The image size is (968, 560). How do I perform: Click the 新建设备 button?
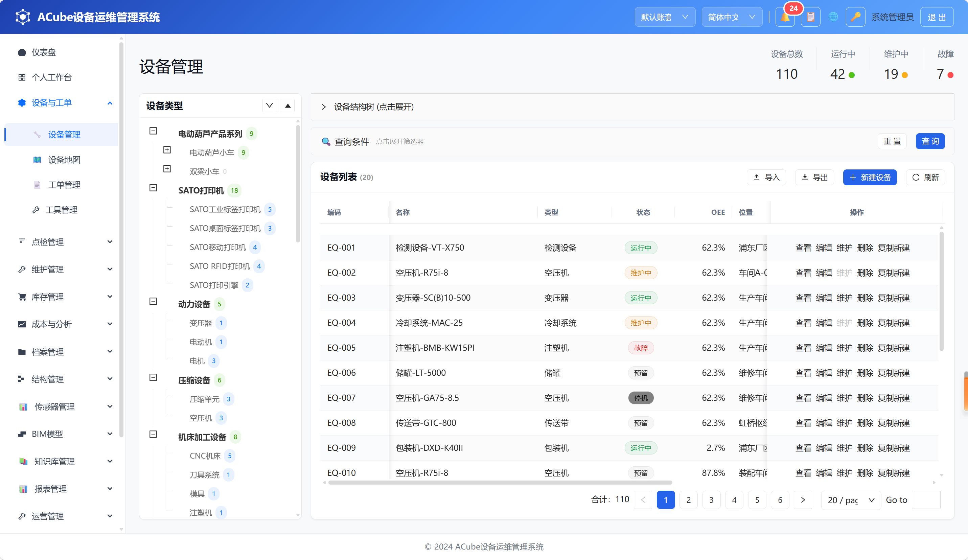point(870,177)
